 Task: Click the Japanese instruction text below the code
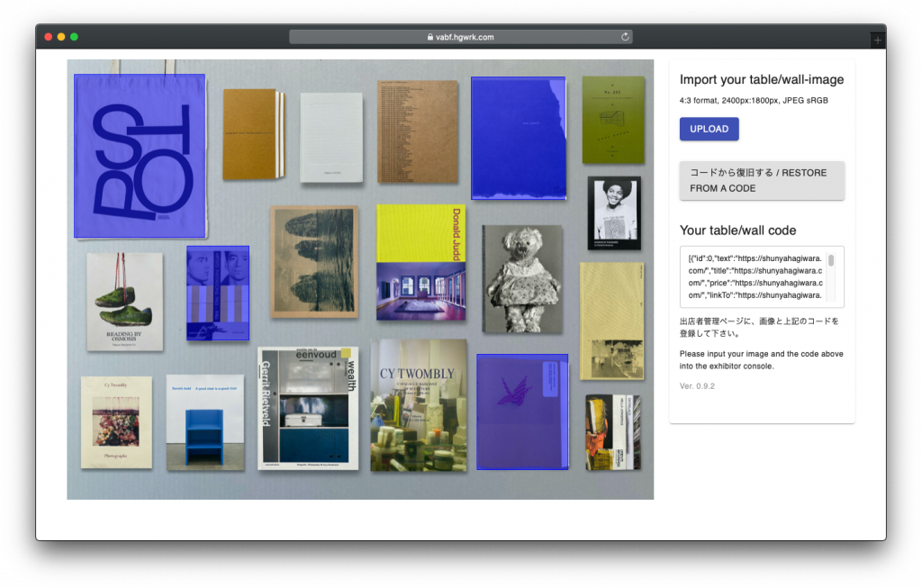pyautogui.click(x=759, y=327)
